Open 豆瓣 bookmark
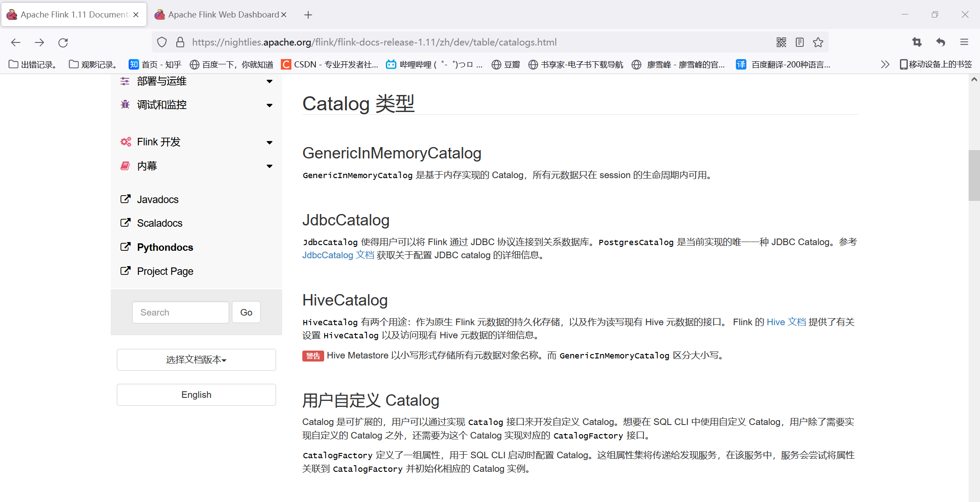 click(506, 65)
